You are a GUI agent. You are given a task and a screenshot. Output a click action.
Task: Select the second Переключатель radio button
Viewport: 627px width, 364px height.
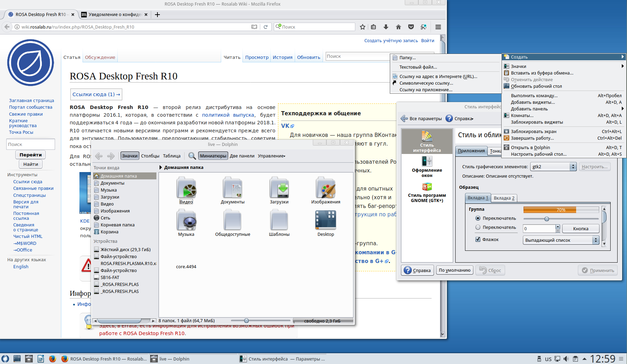[x=478, y=227]
